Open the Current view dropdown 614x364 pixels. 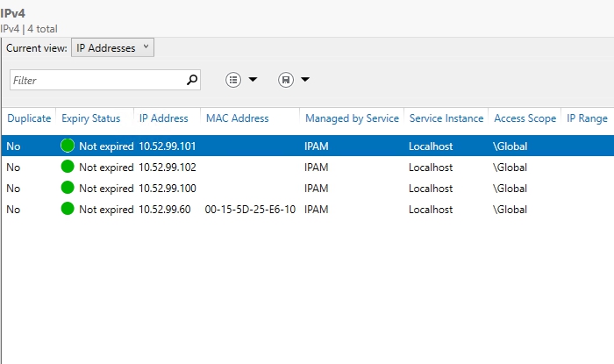tap(112, 48)
